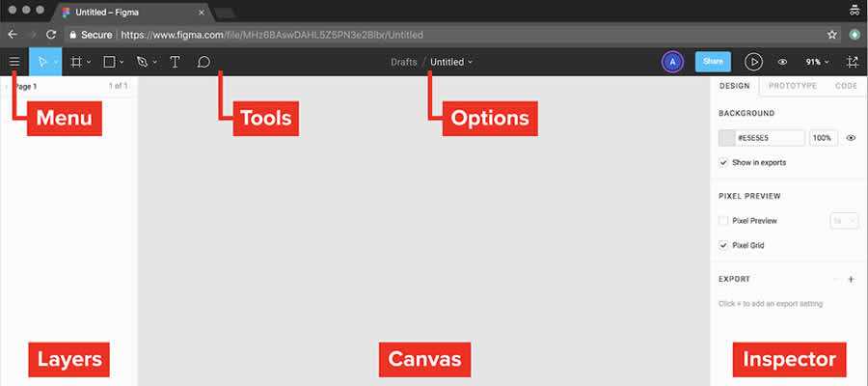The image size is (868, 386).
Task: Click the Present play button
Action: coord(754,62)
